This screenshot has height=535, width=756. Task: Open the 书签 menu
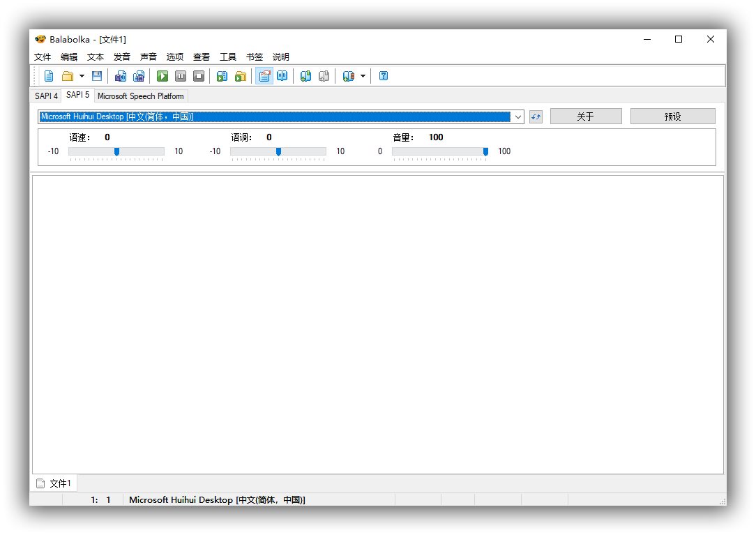point(255,57)
